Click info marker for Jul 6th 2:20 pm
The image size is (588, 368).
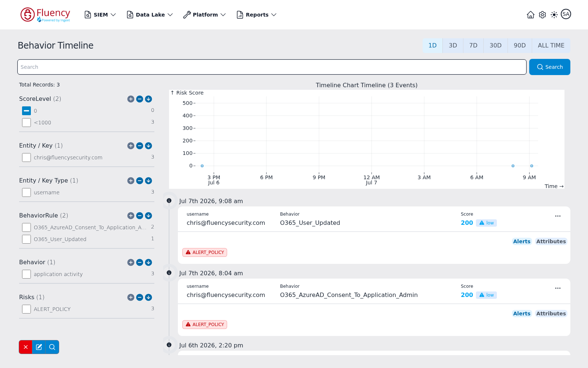(x=169, y=345)
